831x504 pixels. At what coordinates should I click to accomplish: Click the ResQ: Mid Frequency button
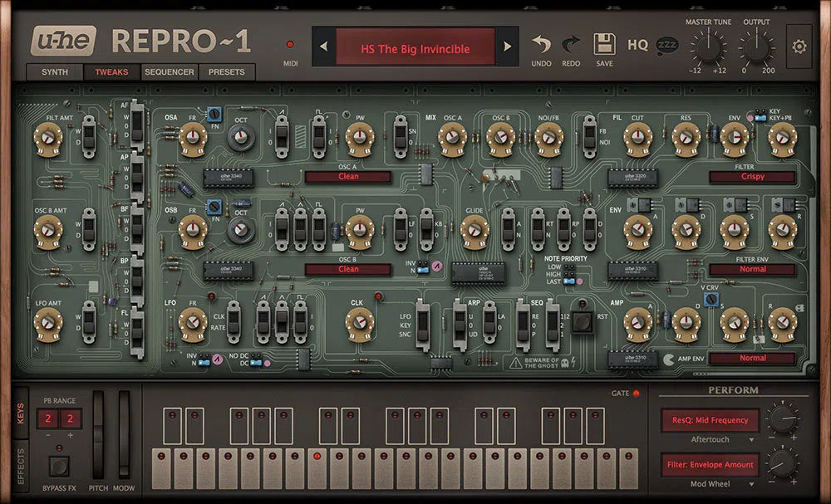pyautogui.click(x=710, y=420)
